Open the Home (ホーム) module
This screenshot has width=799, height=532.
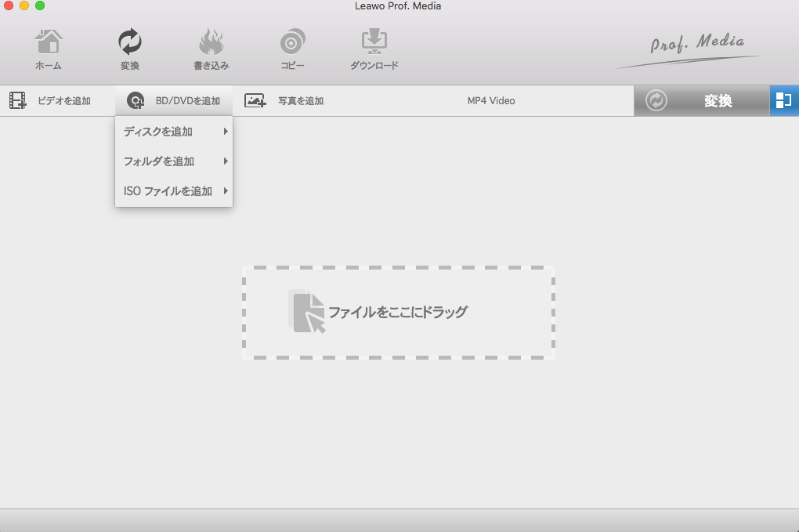(x=49, y=49)
